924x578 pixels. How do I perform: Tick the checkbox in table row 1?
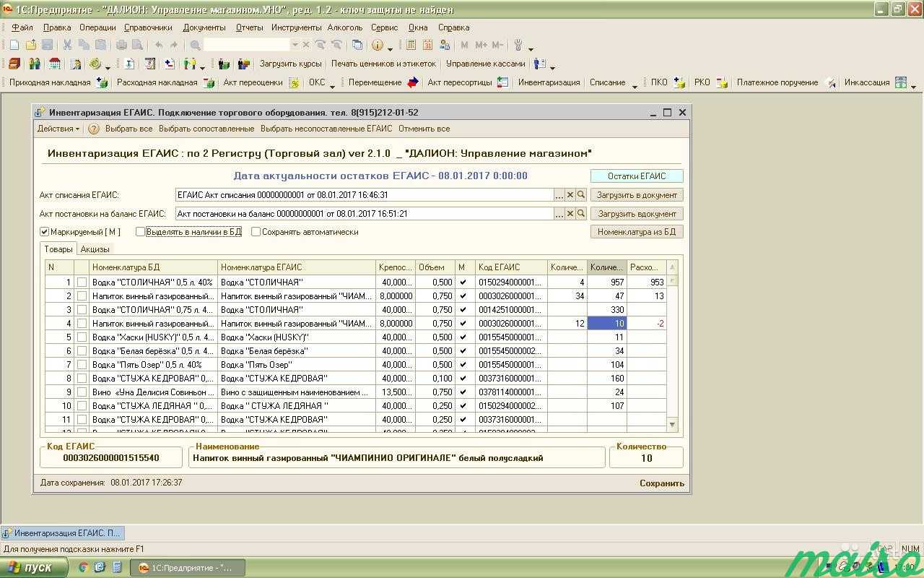pos(82,282)
